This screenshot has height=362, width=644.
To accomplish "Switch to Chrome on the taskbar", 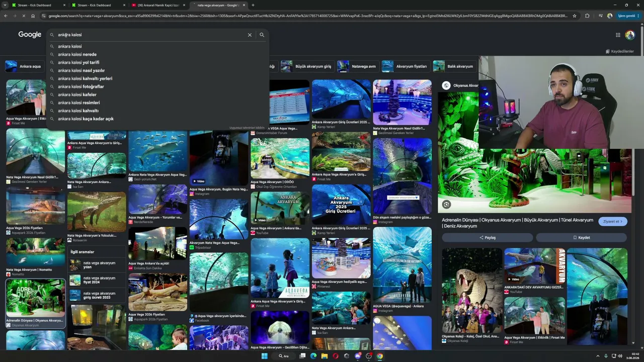I will [x=380, y=356].
